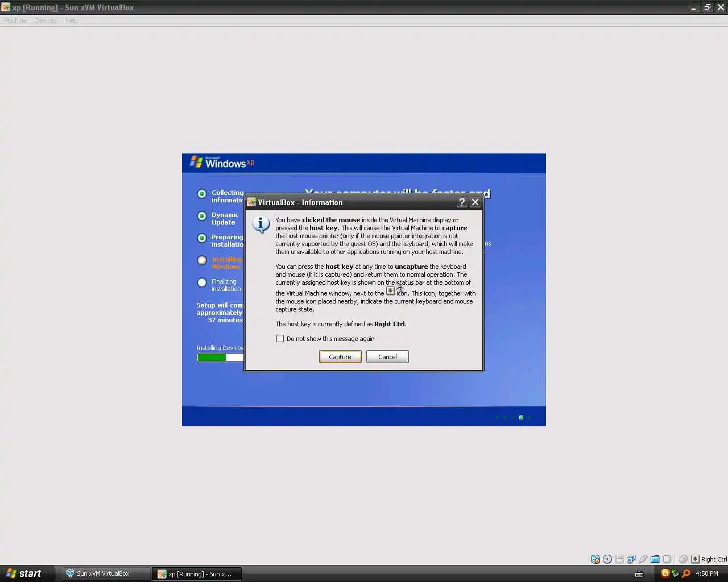The image size is (728, 582).
Task: Open the Windows start button
Action: (27, 573)
